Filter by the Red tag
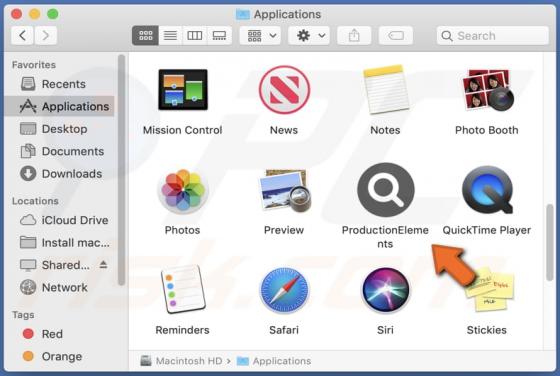 [x=60, y=334]
